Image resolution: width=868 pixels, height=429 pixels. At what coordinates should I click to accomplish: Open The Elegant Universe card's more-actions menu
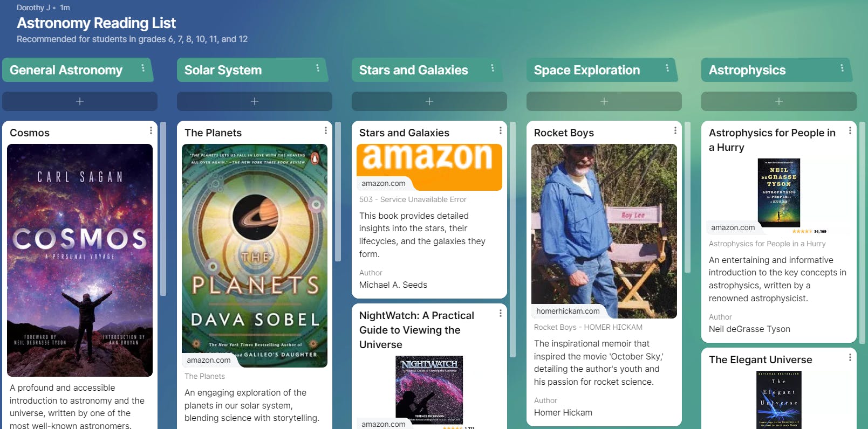coord(850,357)
